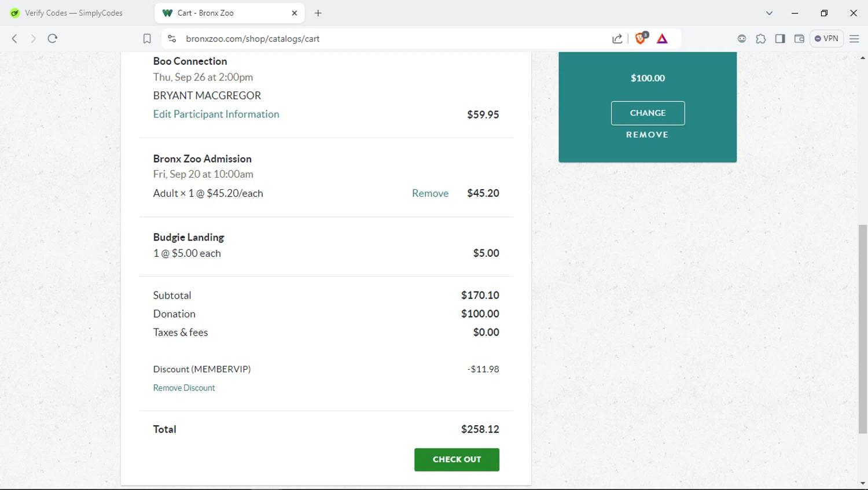868x490 pixels.
Task: Click the Brave Shields lion icon
Action: [640, 39]
